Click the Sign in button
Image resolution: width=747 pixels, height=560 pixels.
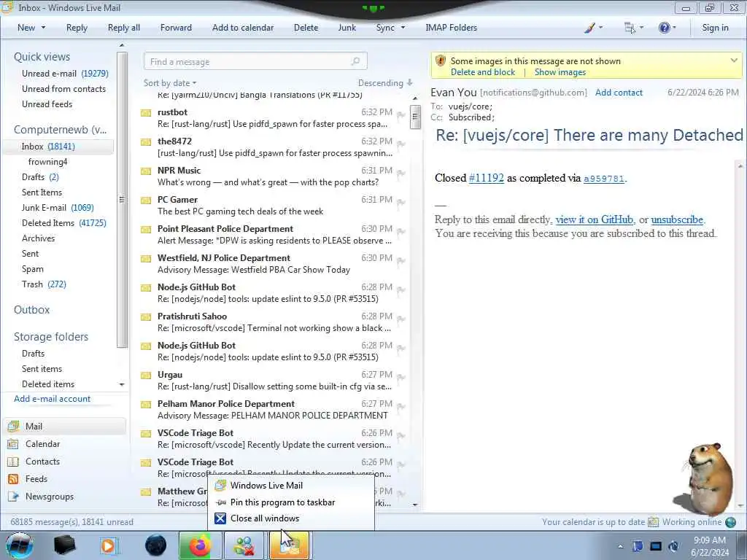(x=715, y=28)
